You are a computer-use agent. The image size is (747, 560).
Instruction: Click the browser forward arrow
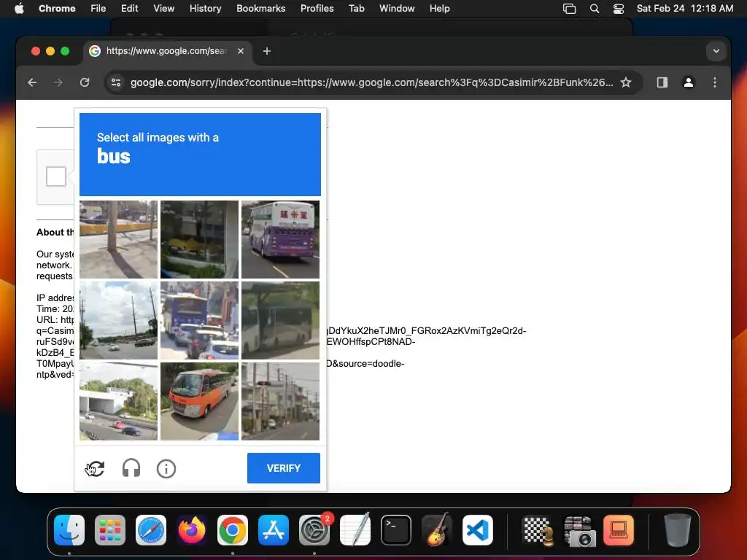[x=58, y=82]
